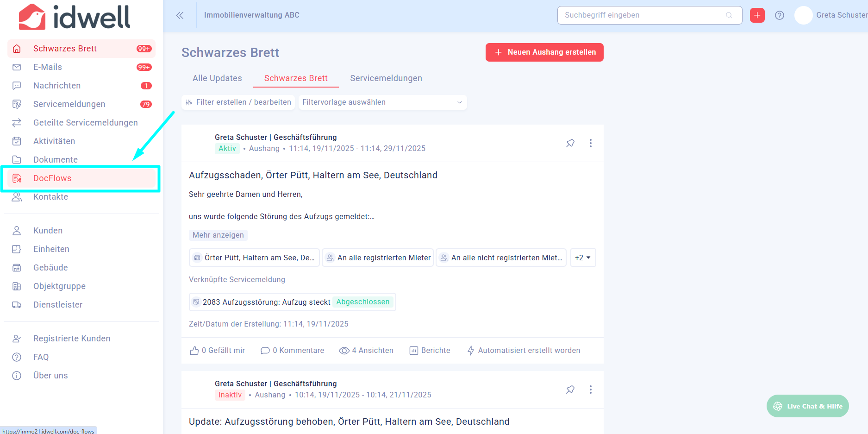Click the Nachrichten chat icon
Screen dimensions: 868x434
point(17,86)
